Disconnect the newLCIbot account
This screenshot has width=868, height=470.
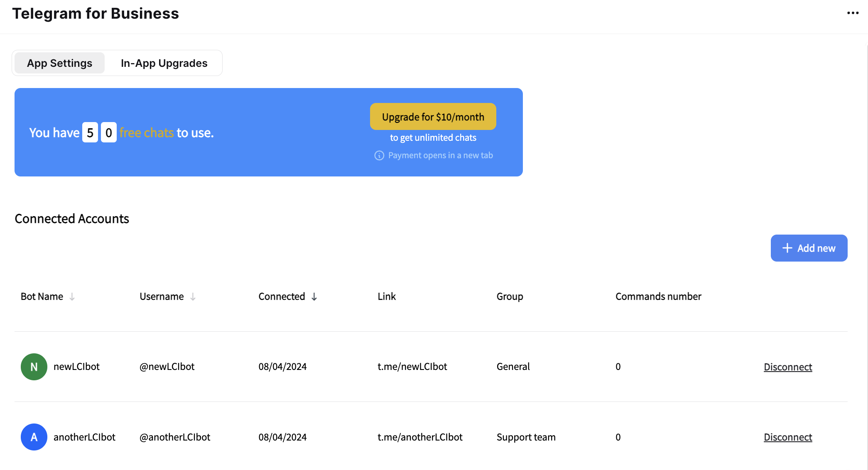point(787,367)
